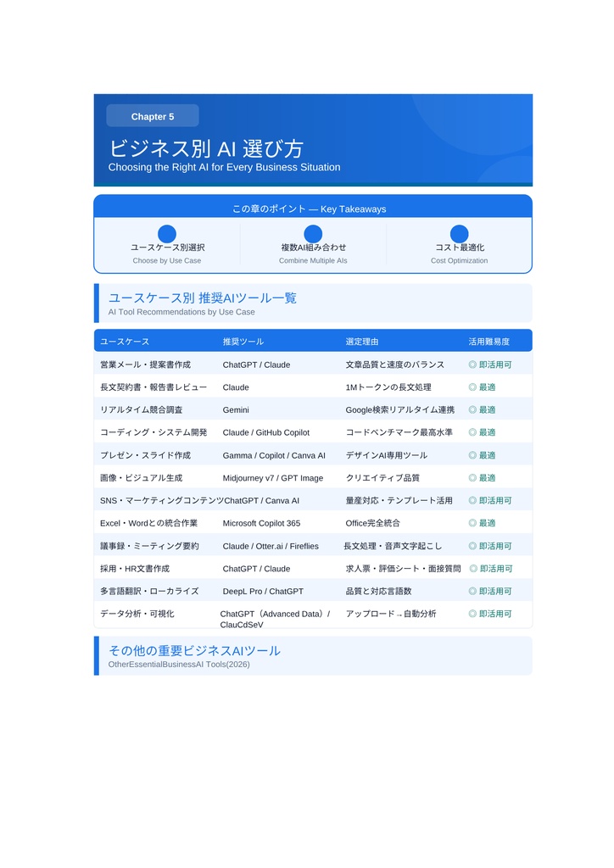Image resolution: width=614 pixels, height=868 pixels.
Task: Click the status circle icon in the 議事録 row
Action: [x=472, y=546]
